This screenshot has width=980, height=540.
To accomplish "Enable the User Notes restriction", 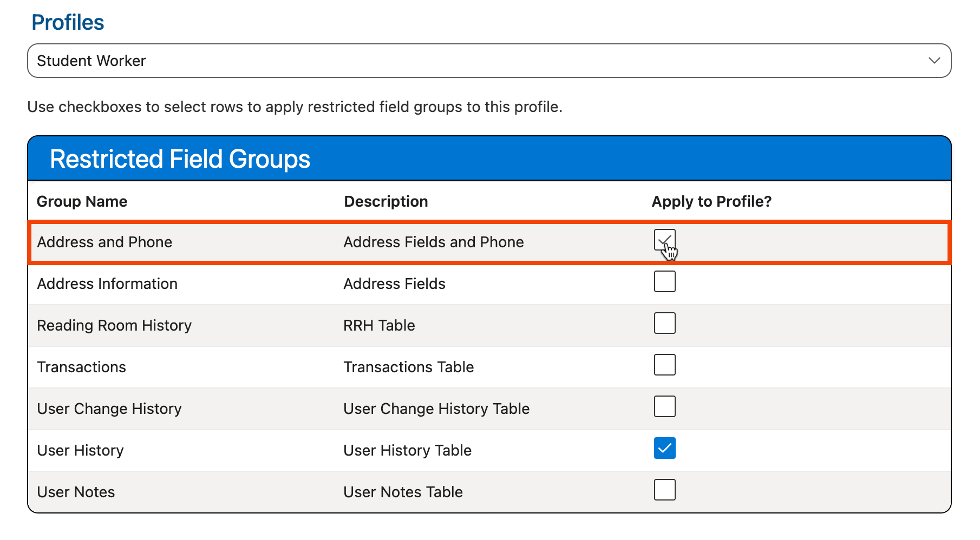I will point(664,490).
